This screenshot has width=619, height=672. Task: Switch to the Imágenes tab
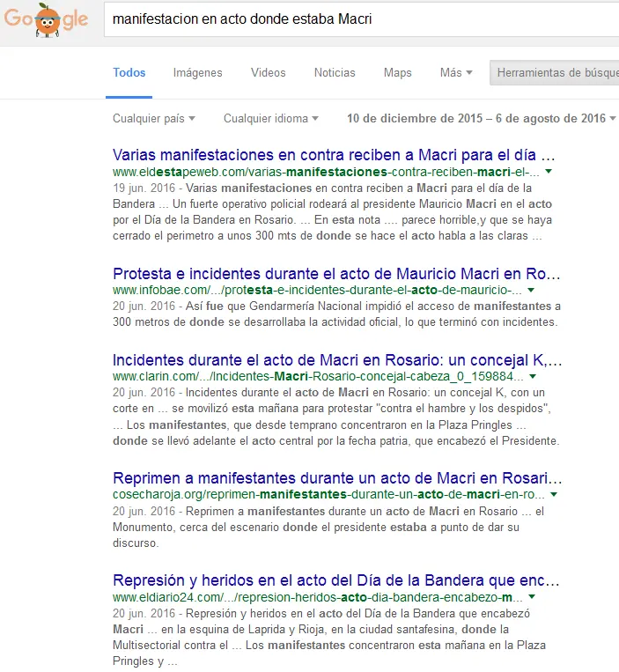[197, 73]
